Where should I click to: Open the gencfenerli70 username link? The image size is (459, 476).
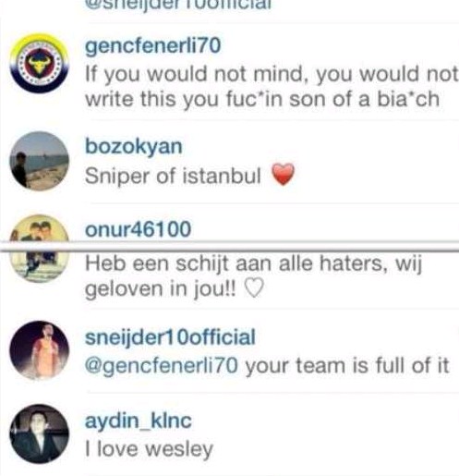(x=153, y=45)
